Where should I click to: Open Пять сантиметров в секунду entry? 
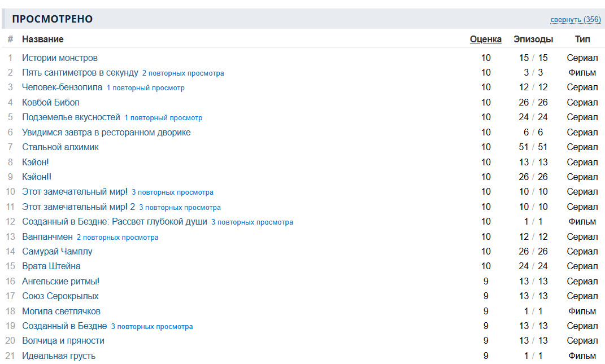(x=80, y=73)
